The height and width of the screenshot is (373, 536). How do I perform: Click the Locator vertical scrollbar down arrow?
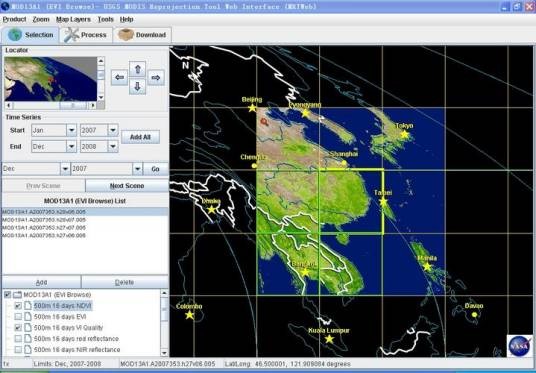tap(101, 97)
